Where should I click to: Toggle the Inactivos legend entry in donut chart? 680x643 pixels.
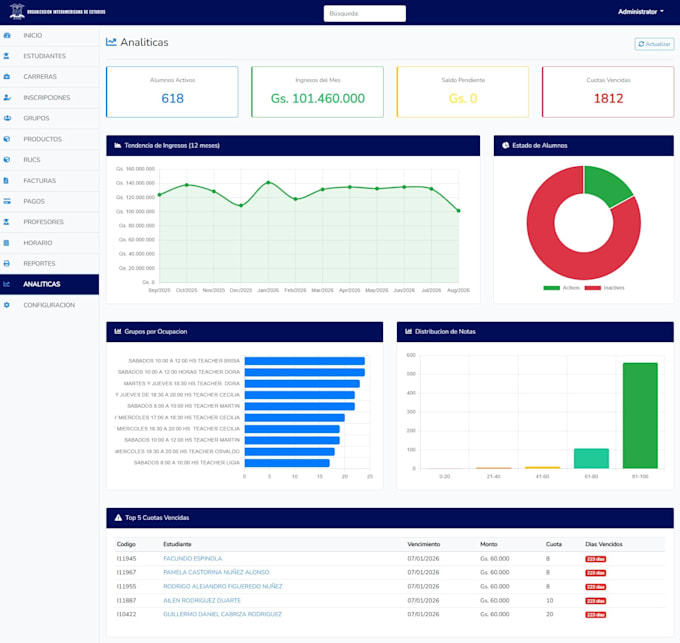(x=605, y=288)
